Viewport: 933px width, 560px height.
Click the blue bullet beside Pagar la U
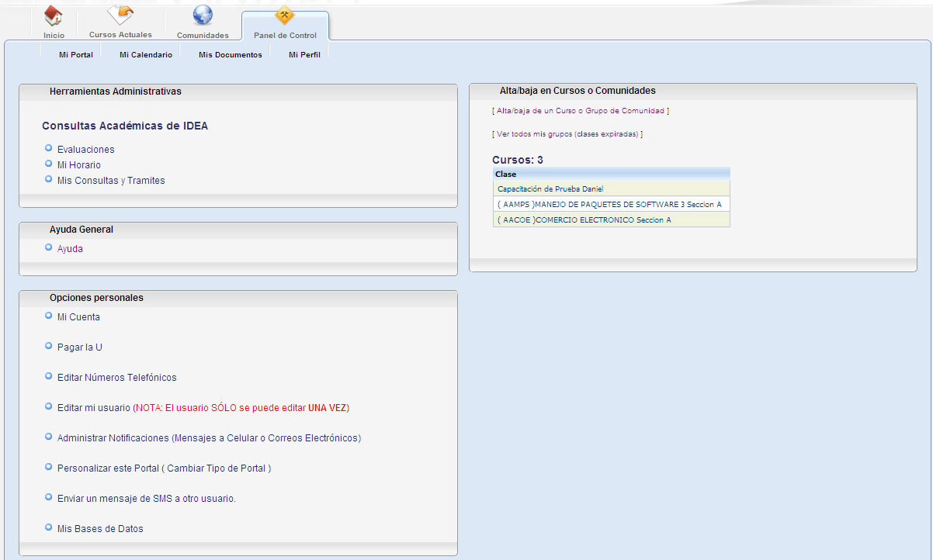point(49,345)
